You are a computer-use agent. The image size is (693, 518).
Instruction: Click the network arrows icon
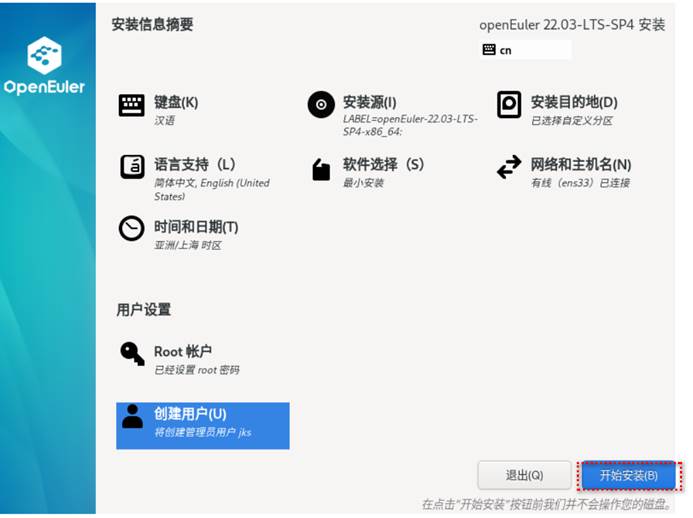pos(509,167)
